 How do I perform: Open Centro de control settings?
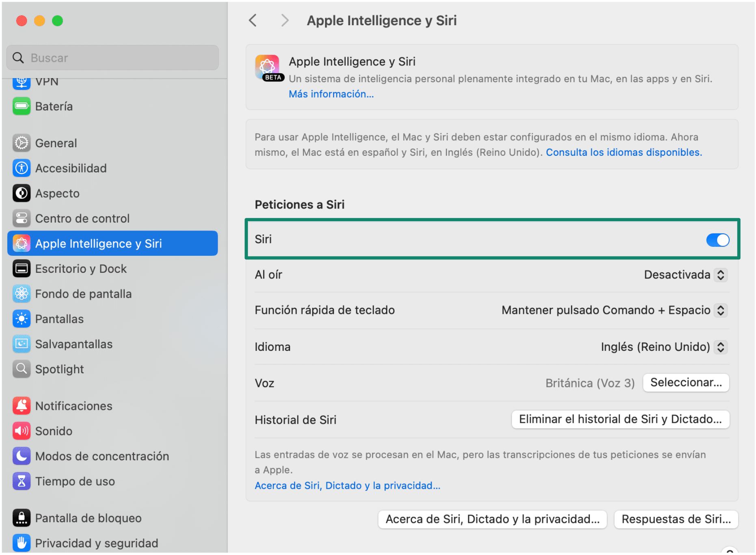[x=21, y=218]
